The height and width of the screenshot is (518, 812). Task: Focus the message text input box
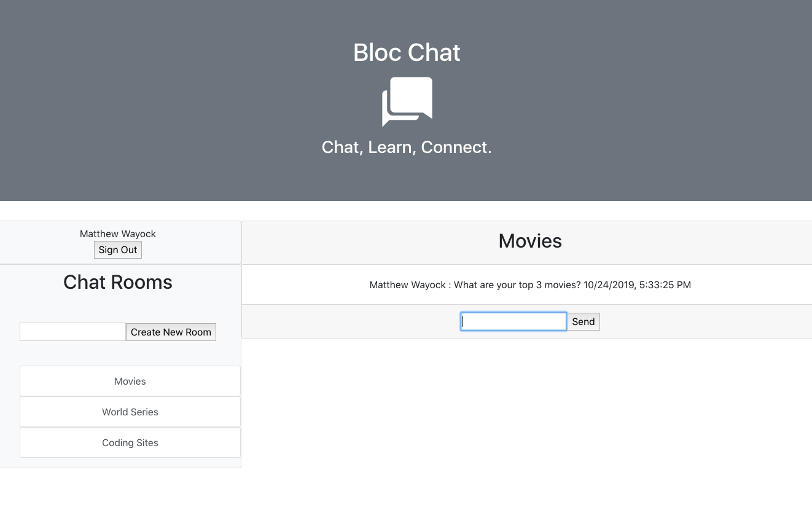pos(513,321)
